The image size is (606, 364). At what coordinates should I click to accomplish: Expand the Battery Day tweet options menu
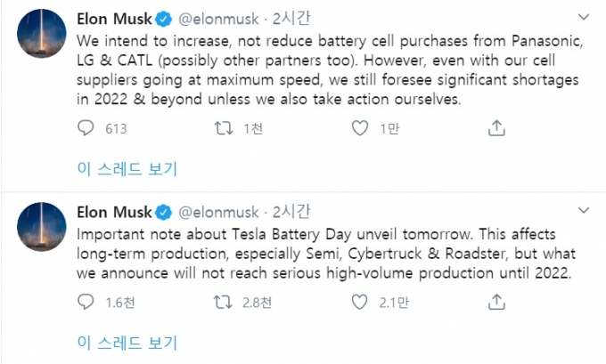point(583,210)
